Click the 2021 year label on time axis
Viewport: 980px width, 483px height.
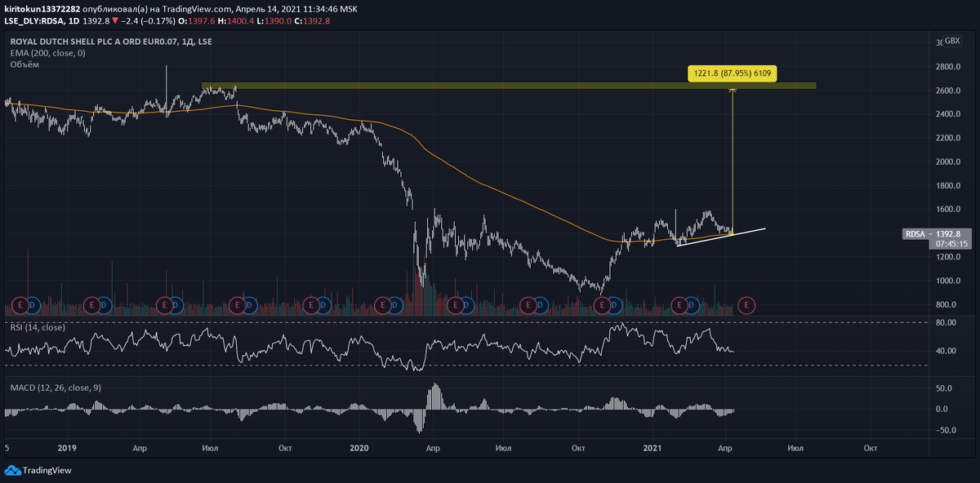[x=652, y=448]
